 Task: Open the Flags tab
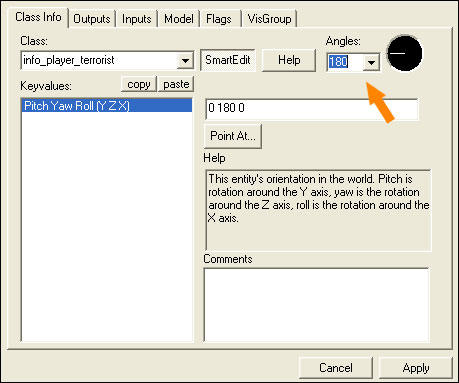click(x=219, y=19)
